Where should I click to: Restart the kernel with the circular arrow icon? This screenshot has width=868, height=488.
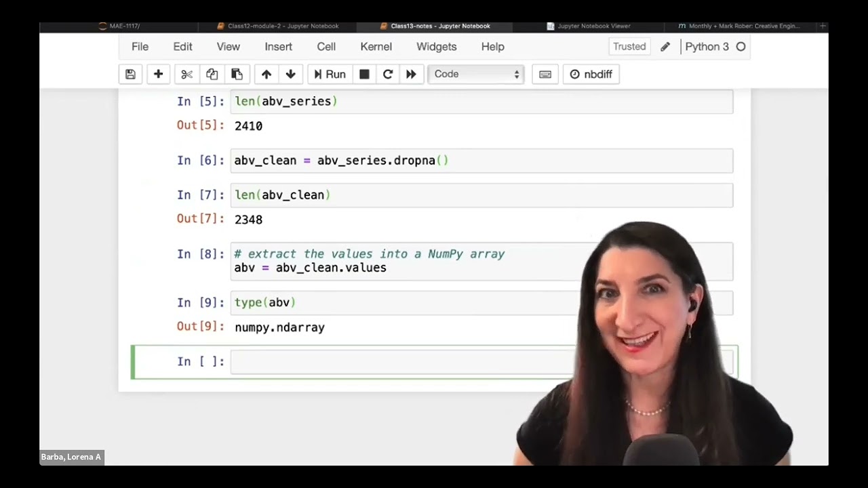click(388, 74)
